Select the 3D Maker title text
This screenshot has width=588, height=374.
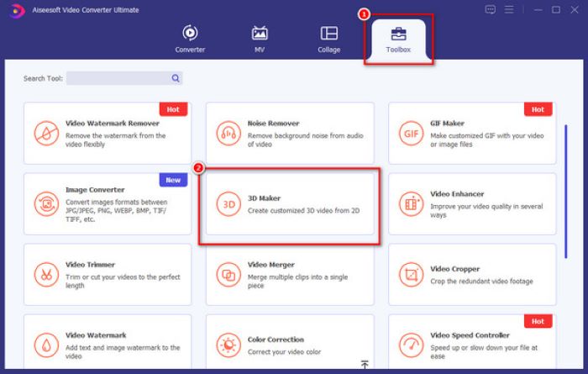click(x=264, y=198)
